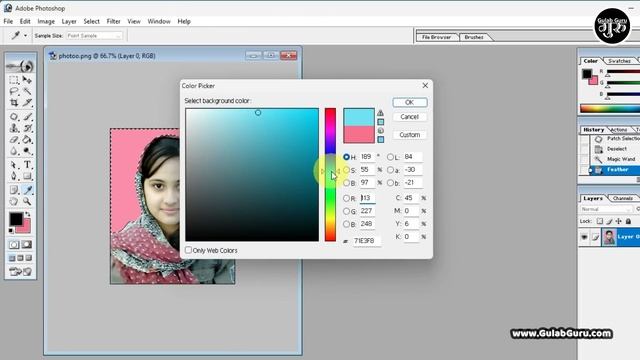The height and width of the screenshot is (360, 640).
Task: Open the Layer menu
Action: tap(69, 21)
